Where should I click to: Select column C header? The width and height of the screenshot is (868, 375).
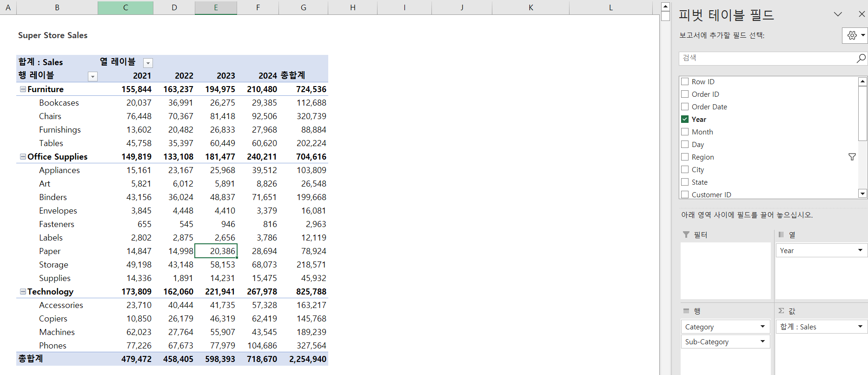point(126,7)
